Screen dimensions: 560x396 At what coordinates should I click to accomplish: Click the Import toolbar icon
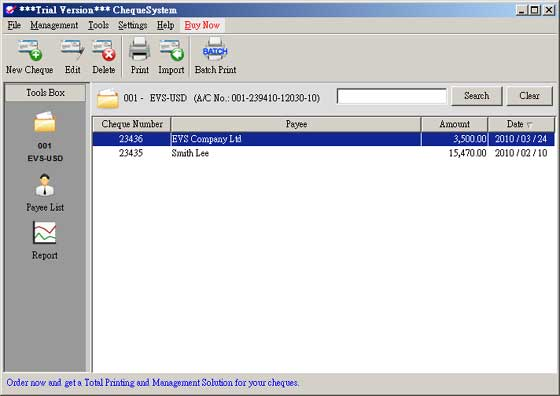(171, 50)
